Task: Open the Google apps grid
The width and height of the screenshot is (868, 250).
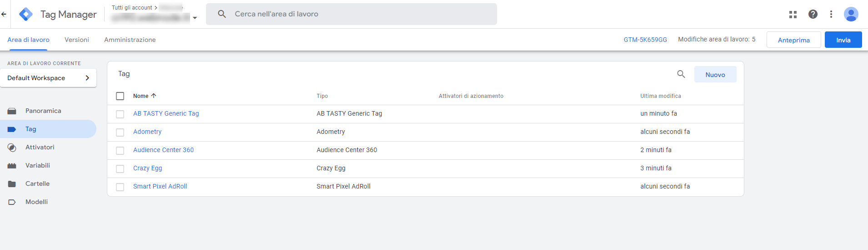Action: tap(793, 14)
